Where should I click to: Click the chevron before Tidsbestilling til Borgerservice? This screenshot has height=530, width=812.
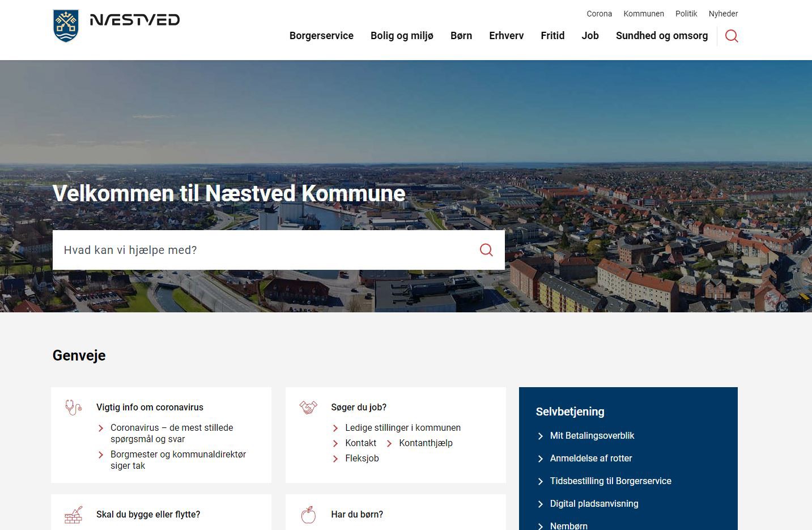(540, 481)
